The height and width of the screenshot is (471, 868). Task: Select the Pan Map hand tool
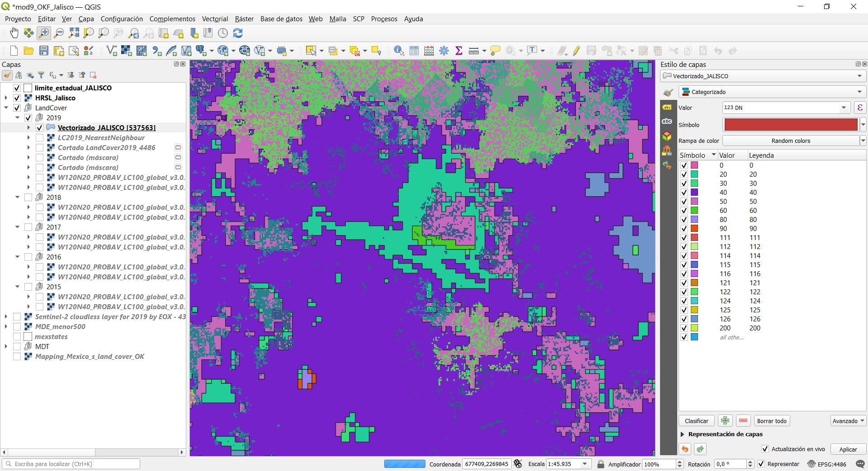[14, 33]
